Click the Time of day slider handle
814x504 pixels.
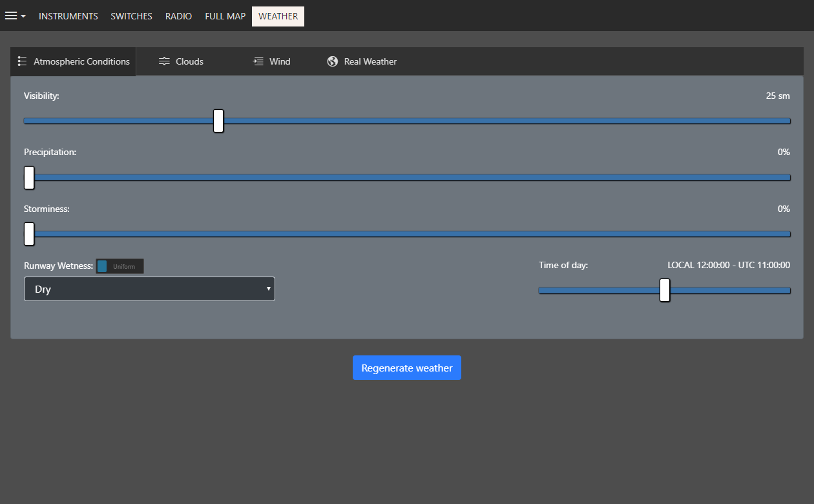click(x=665, y=290)
